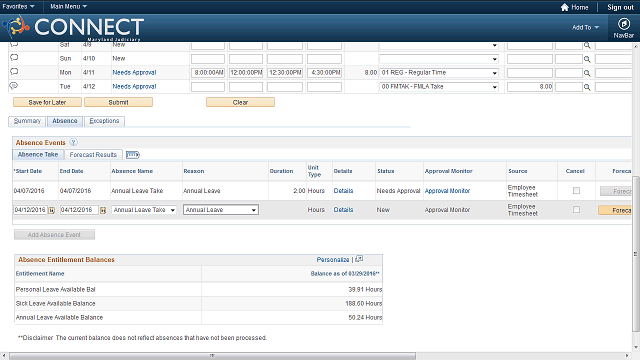
Task: Open Approval Monitor link for 04/07/2016 absence
Action: [x=447, y=191]
